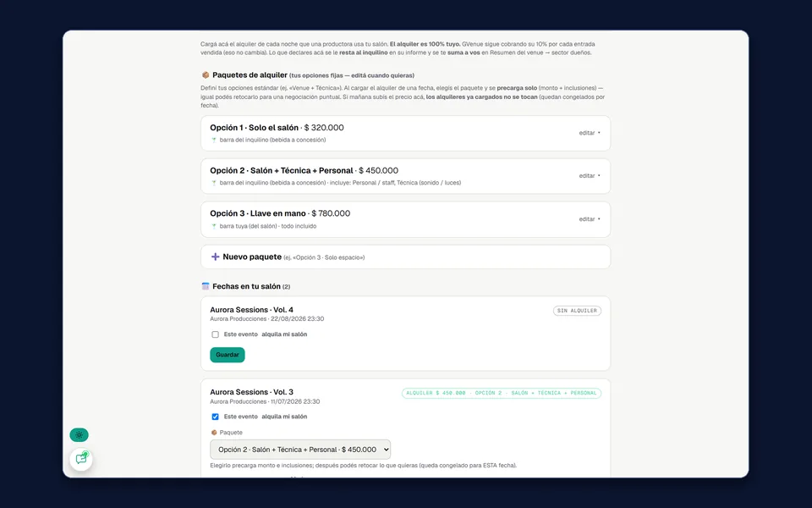Check the rental box for Aurora Sessions Vol. 4
Viewport: 812px width, 508px height.
click(x=216, y=334)
